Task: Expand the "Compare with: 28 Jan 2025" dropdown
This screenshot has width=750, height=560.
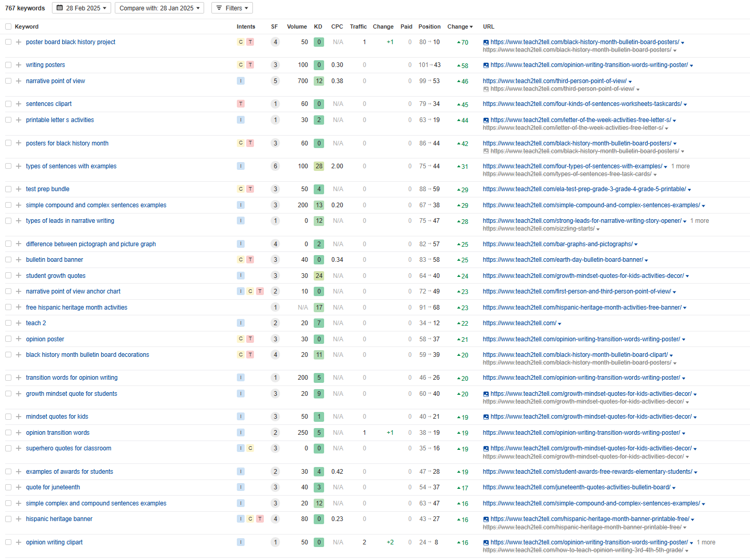Action: (159, 8)
